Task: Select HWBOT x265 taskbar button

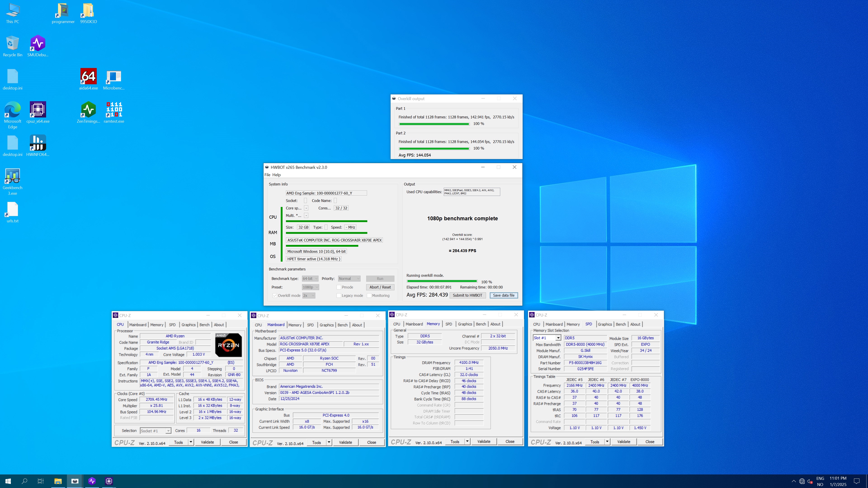Action: click(75, 481)
